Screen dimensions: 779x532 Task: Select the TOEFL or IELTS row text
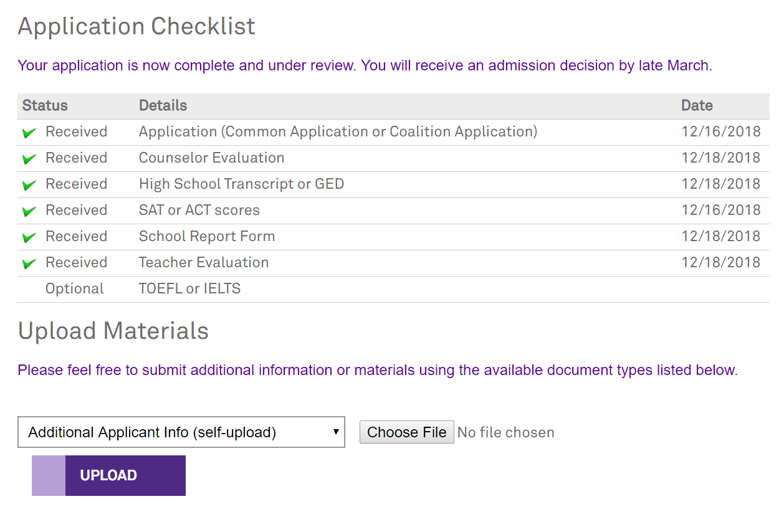(189, 289)
